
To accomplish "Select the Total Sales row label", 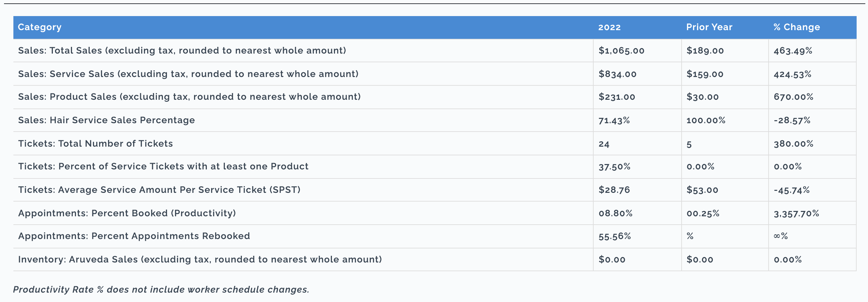I will click(182, 51).
